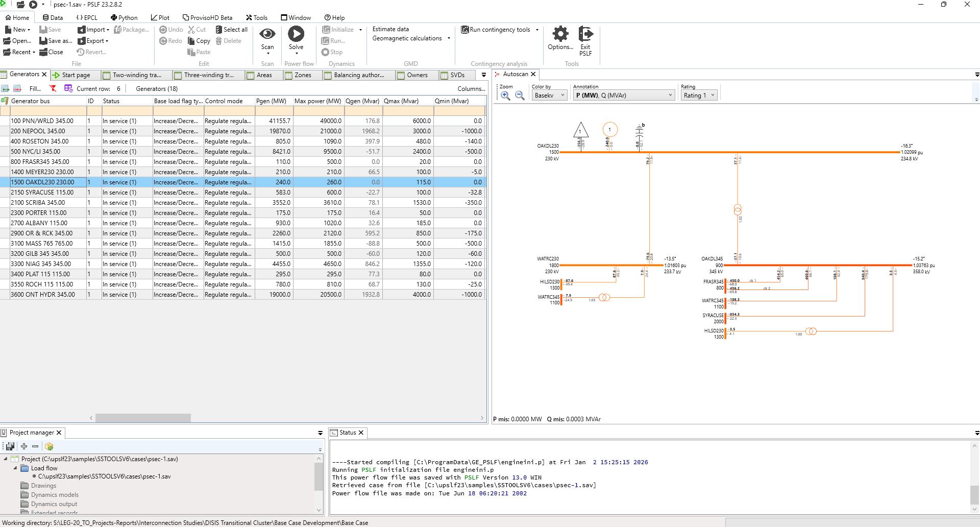Image resolution: width=980 pixels, height=527 pixels.
Task: Collapse the Load flow tree node
Action: coord(15,468)
